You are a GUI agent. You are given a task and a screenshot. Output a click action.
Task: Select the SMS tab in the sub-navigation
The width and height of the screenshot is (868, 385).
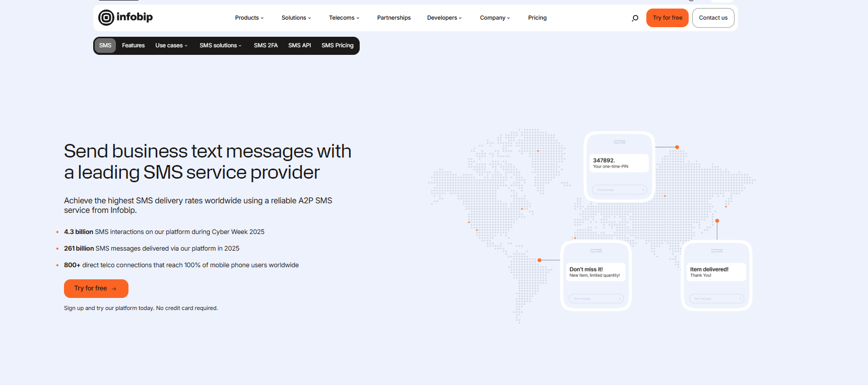[105, 45]
